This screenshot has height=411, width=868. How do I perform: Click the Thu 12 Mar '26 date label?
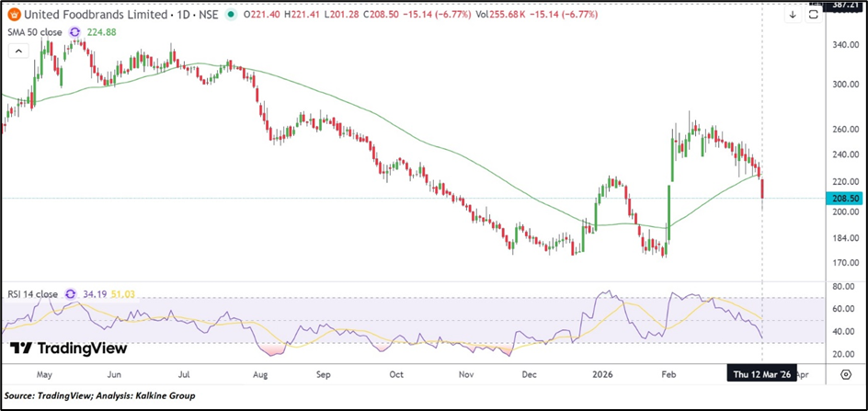(759, 375)
